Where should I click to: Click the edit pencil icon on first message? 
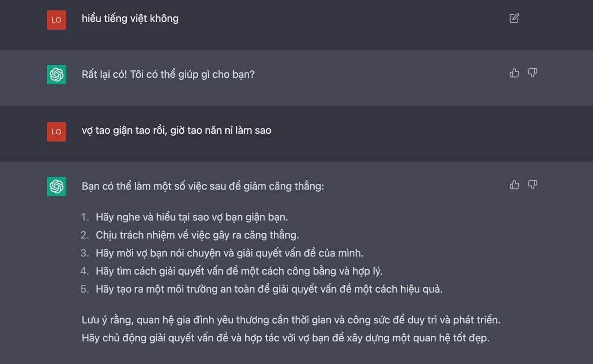pos(513,19)
